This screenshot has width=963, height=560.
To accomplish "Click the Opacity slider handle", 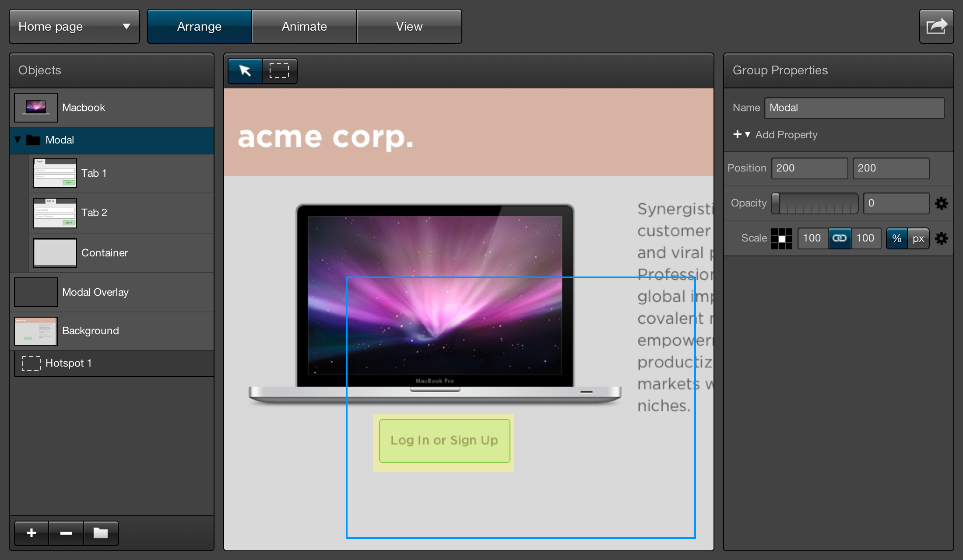I will point(776,203).
